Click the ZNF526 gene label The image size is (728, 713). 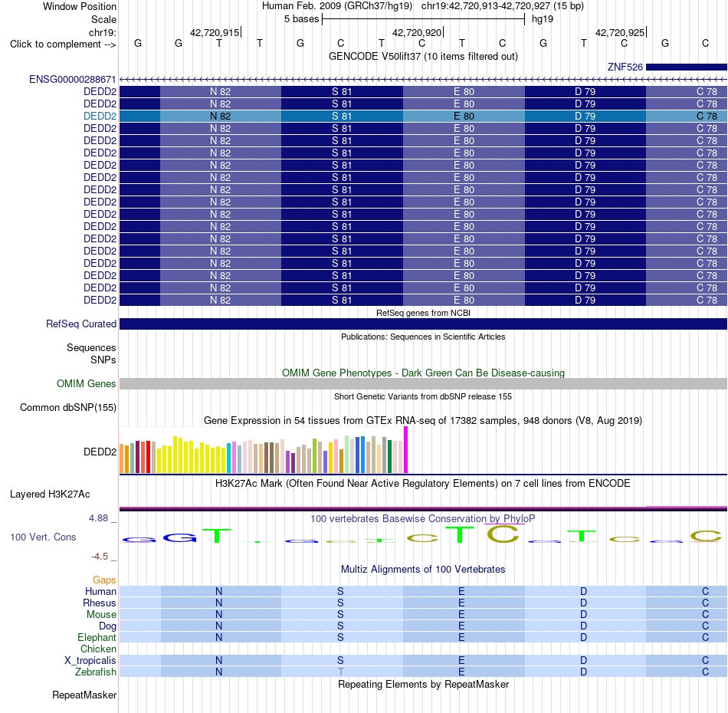pyautogui.click(x=625, y=67)
